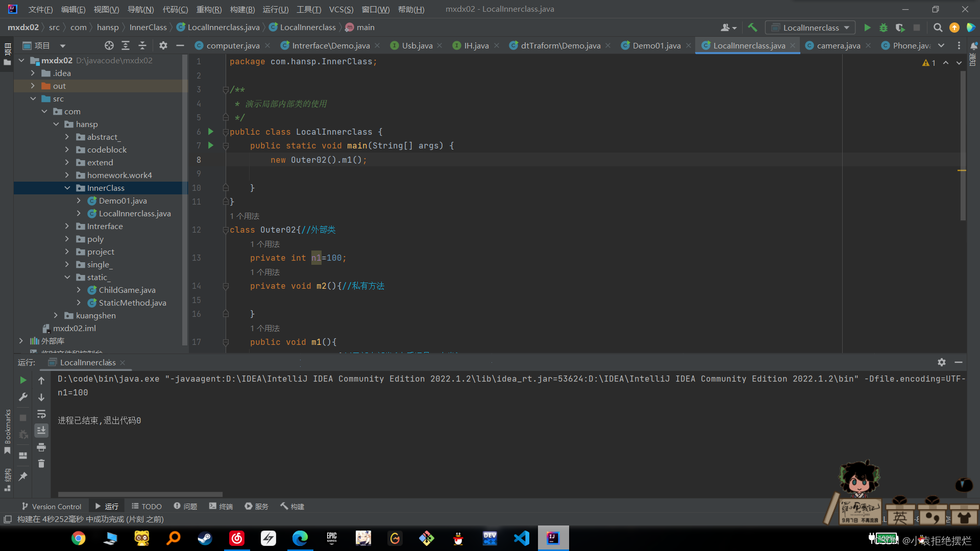Viewport: 980px width, 551px height.
Task: Select StaticMethod.java in project tree
Action: click(132, 303)
